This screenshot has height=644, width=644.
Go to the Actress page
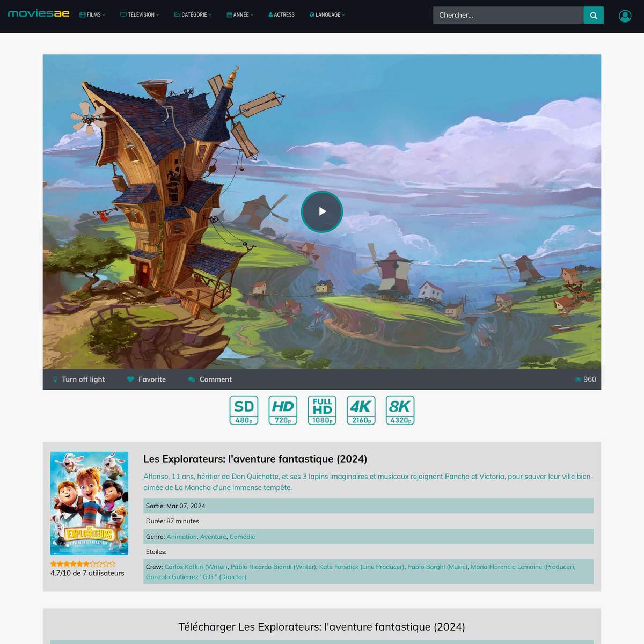pyautogui.click(x=281, y=15)
